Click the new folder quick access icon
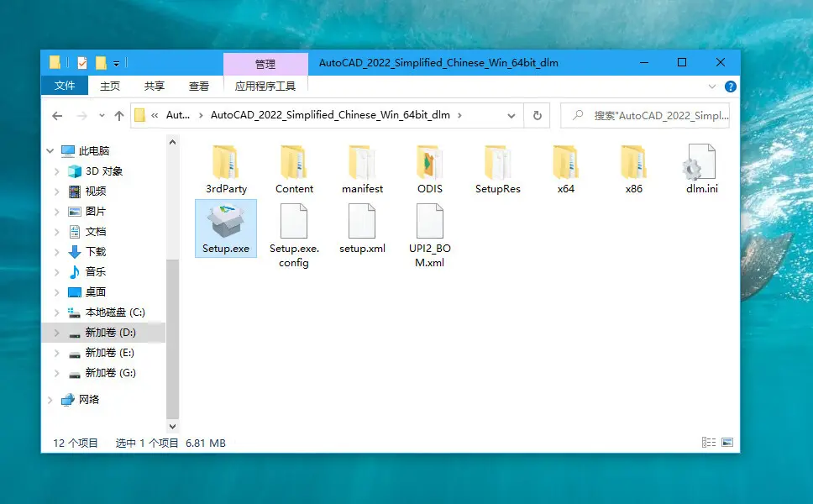The height and width of the screenshot is (504, 813). 101,63
